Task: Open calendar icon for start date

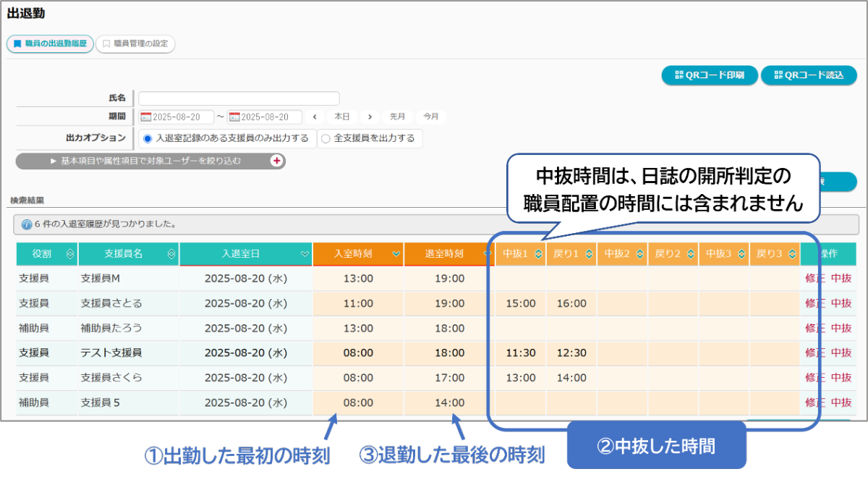Action: pyautogui.click(x=145, y=117)
